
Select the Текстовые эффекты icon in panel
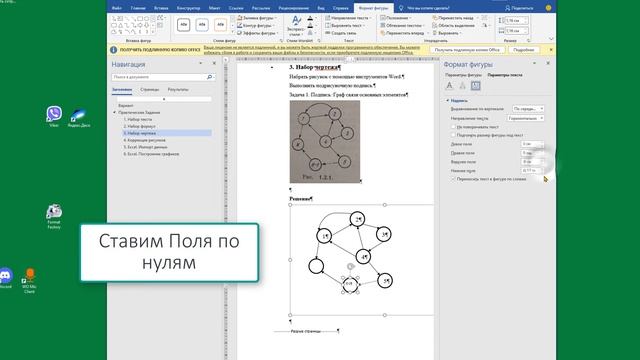tap(462, 86)
